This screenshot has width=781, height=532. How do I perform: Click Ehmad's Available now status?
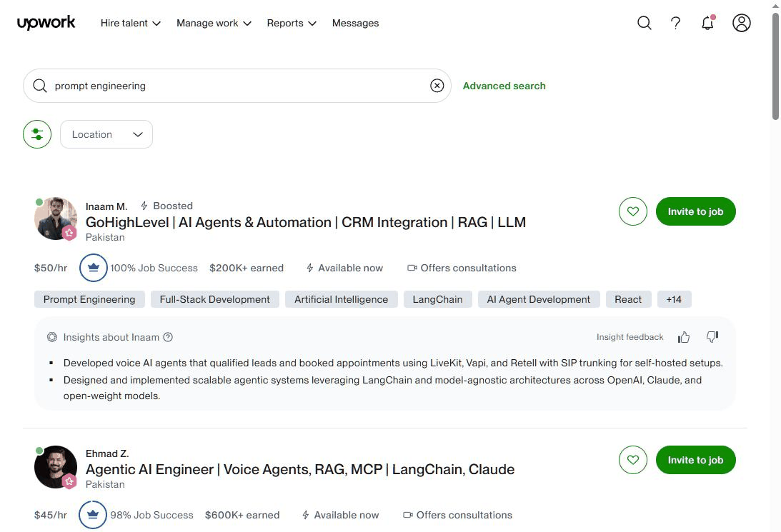coord(341,515)
